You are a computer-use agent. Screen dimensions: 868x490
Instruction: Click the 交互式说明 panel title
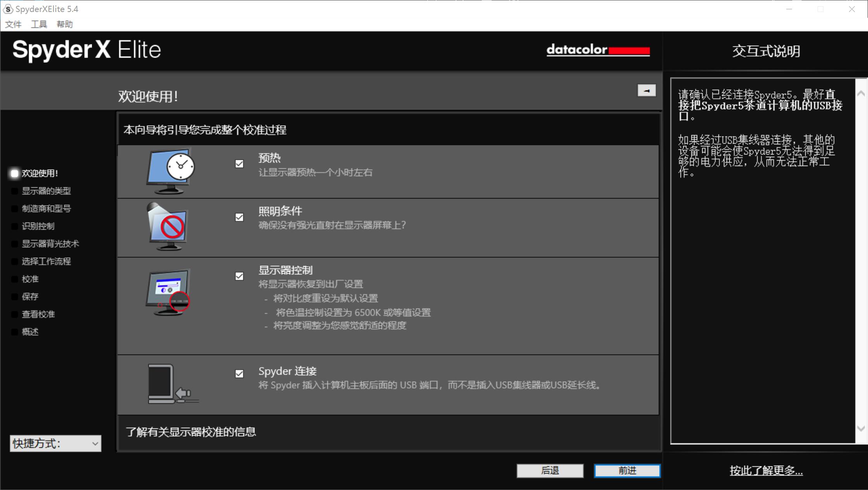click(766, 51)
